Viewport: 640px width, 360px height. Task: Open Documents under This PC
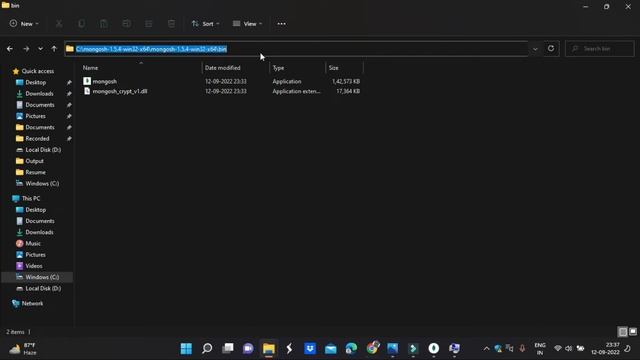click(x=40, y=221)
